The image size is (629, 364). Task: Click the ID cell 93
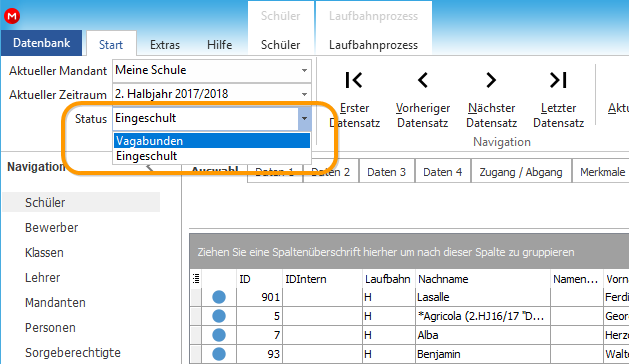coord(259,354)
